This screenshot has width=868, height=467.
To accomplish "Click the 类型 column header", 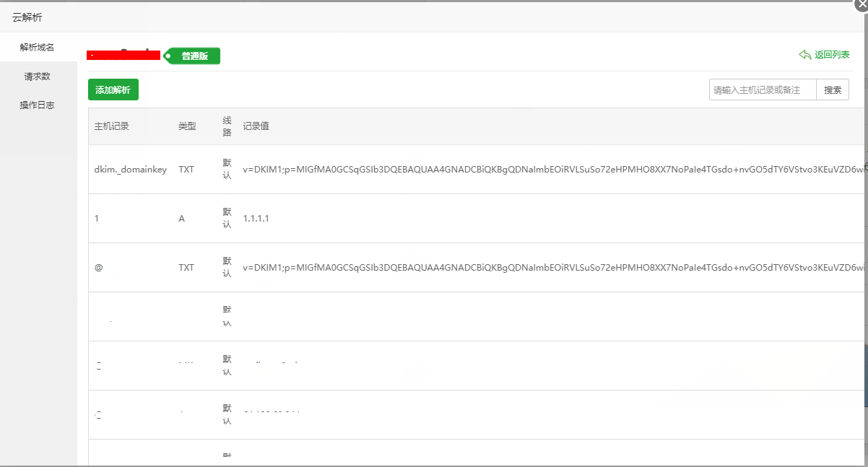I will pyautogui.click(x=187, y=126).
